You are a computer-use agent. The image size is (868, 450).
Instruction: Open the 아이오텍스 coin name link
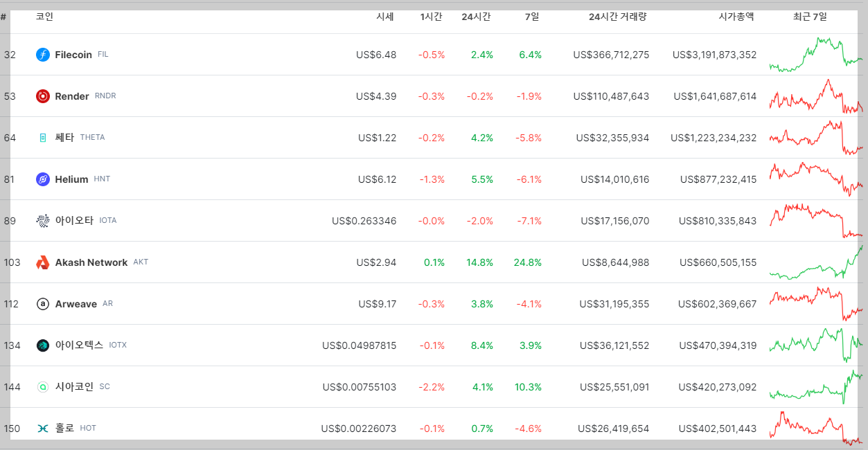tap(80, 345)
